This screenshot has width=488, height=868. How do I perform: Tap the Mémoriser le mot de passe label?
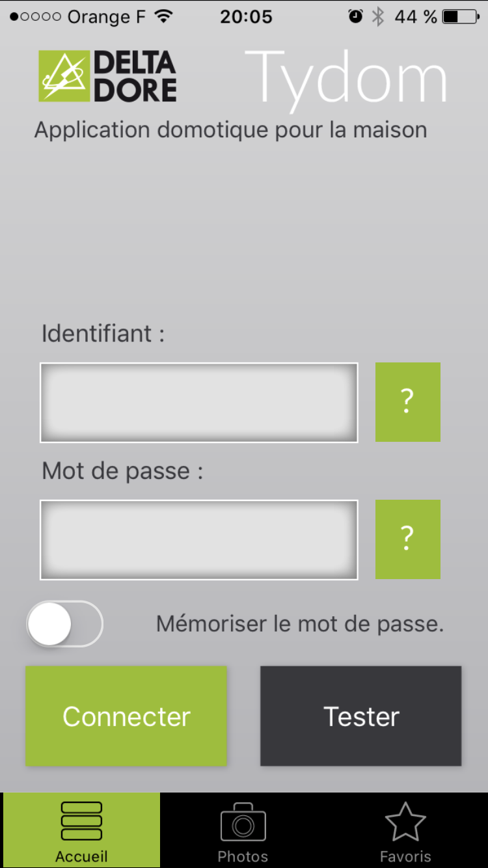[x=299, y=624]
